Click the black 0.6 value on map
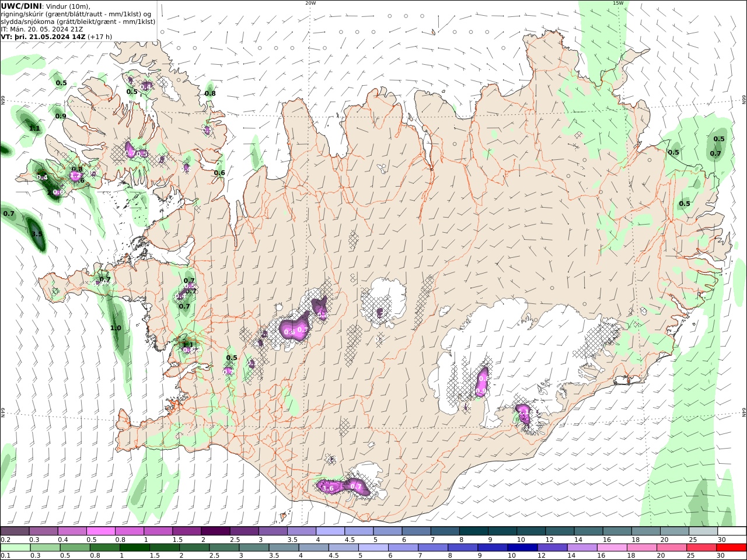The width and height of the screenshot is (747, 560). coord(219,173)
